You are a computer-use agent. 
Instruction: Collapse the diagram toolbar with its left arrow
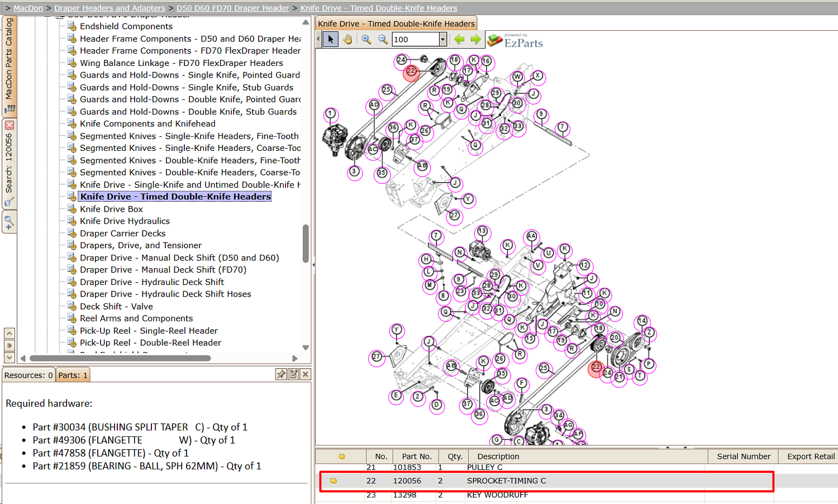click(x=318, y=39)
